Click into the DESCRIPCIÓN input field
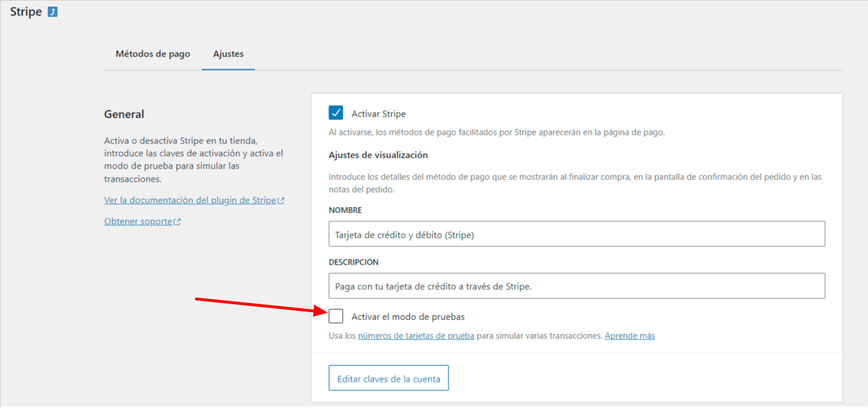 click(577, 286)
